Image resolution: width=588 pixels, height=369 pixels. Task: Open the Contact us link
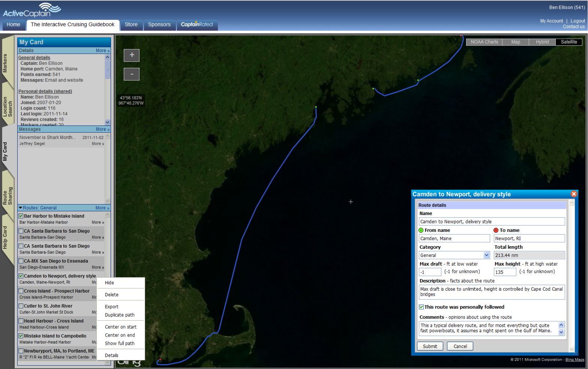[573, 27]
